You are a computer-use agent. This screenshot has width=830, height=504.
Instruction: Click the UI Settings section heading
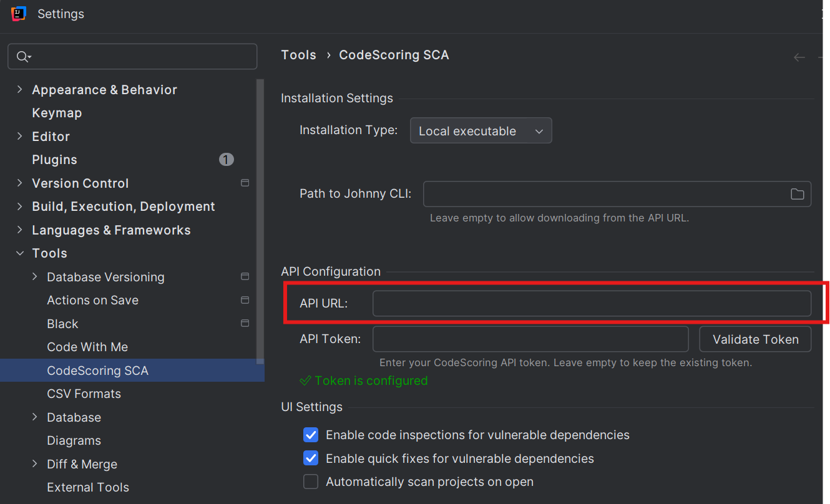[311, 407]
